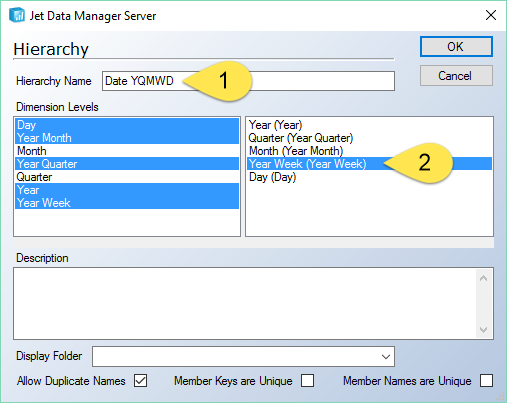Click the description scrollbar down arrow
507x403 pixels.
[483, 329]
